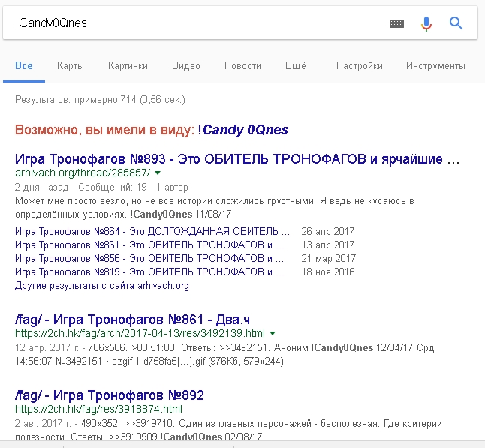Viewport: 485px width, 448px height.
Task: Open the on-screen keyboard icon
Action: coord(396,23)
